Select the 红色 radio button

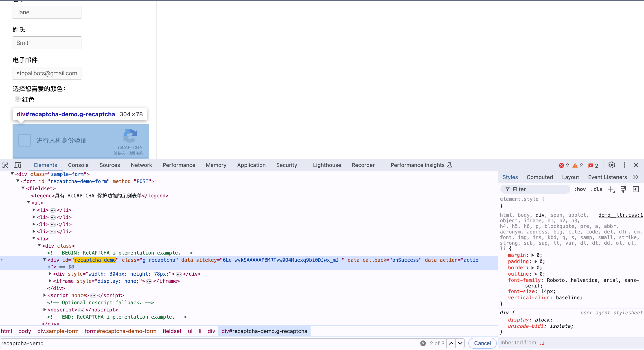point(18,99)
